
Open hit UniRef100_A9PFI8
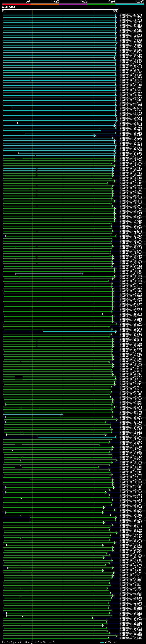(x=131, y=20)
